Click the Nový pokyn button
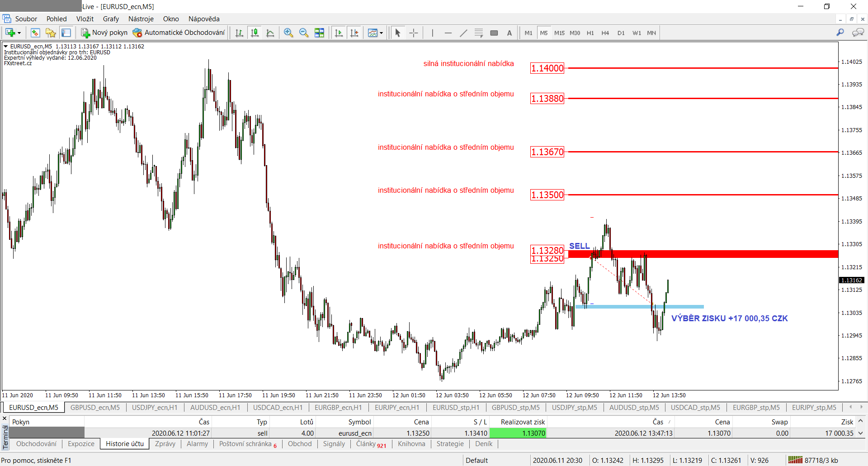This screenshot has height=466, width=868. (104, 33)
